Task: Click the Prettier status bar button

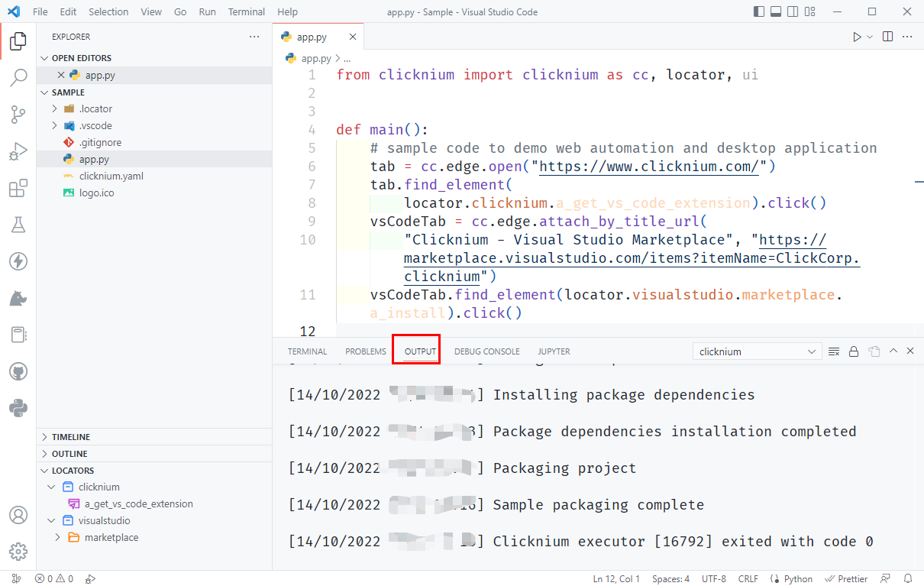Action: (x=847, y=579)
